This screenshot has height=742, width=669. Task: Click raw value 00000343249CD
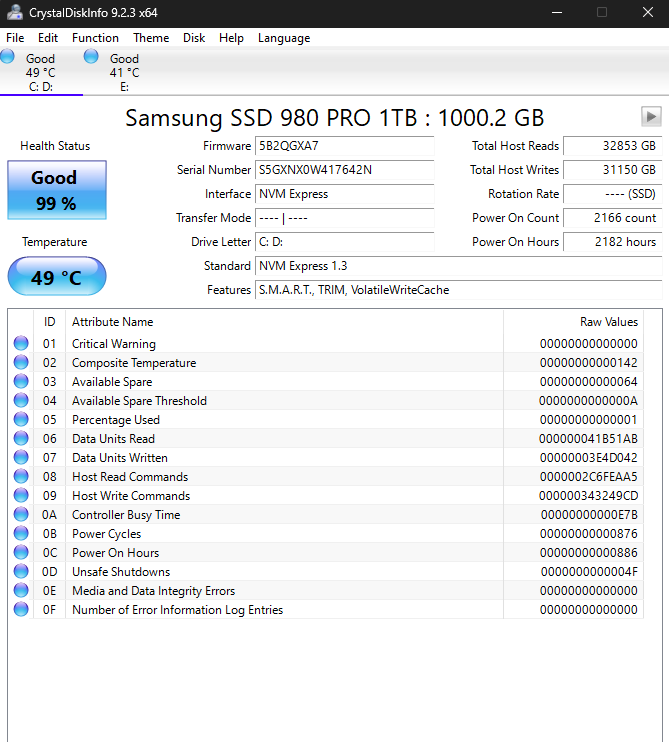(x=588, y=496)
